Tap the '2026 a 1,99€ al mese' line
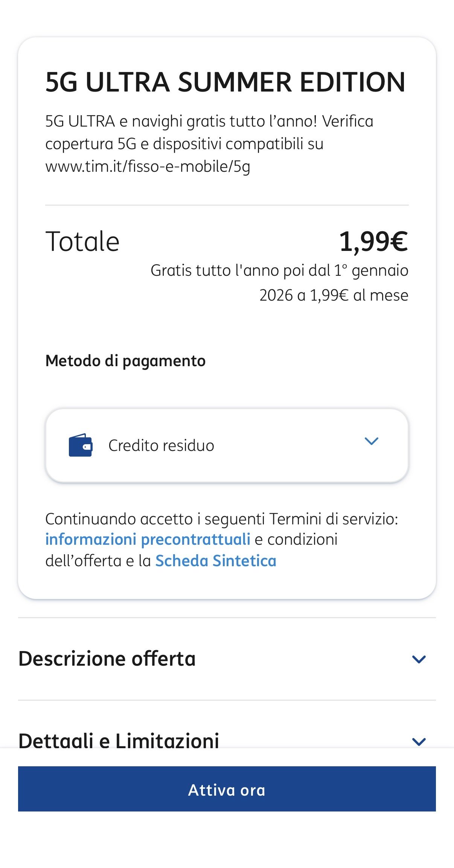Viewport: 454px width, 868px height. 334,295
